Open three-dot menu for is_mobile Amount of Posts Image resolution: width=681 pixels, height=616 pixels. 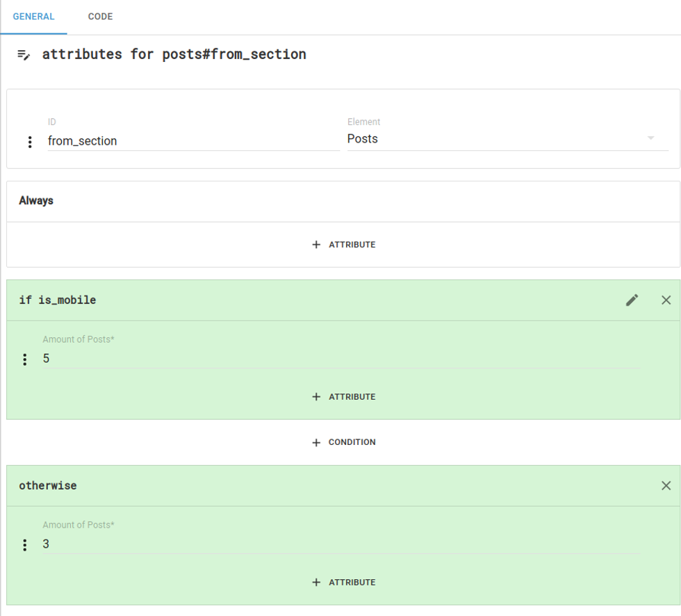tap(25, 359)
